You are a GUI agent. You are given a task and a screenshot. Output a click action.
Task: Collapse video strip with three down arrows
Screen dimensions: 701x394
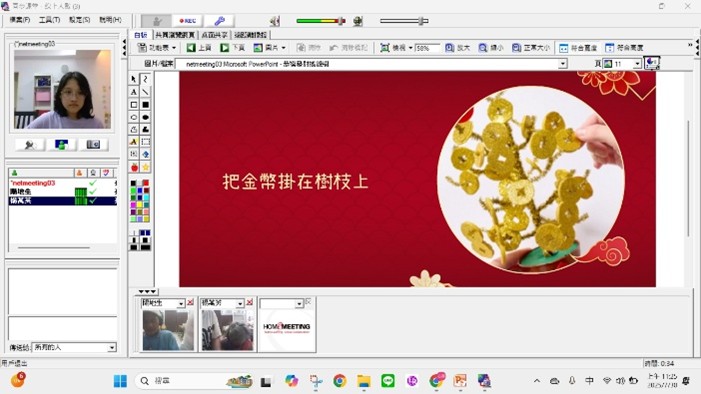click(147, 292)
